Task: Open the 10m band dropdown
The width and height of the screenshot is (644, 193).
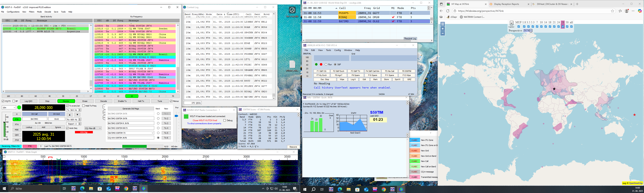Action: [x=9, y=108]
